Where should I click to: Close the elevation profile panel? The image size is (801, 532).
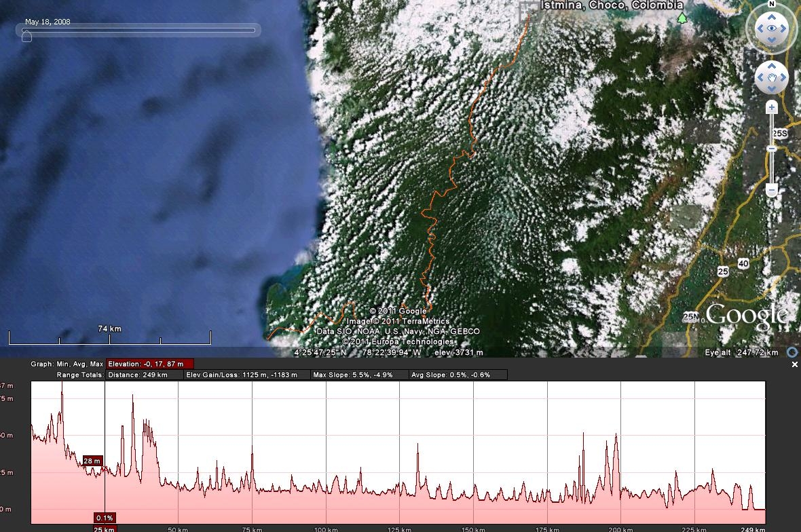point(794,364)
